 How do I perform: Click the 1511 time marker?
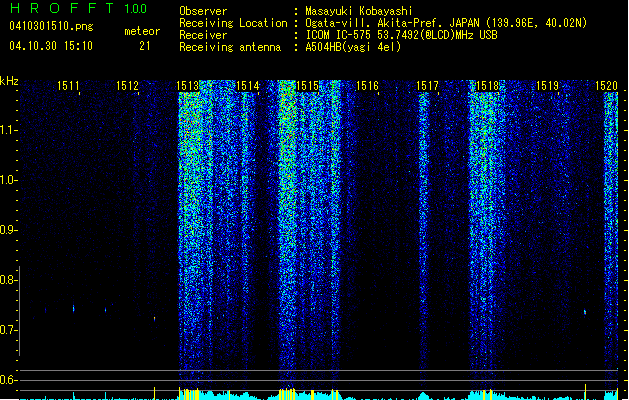[68, 86]
